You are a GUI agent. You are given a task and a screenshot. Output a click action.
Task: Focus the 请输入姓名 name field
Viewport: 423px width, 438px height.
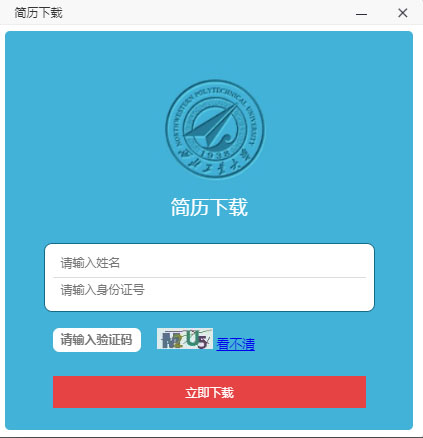pos(210,263)
